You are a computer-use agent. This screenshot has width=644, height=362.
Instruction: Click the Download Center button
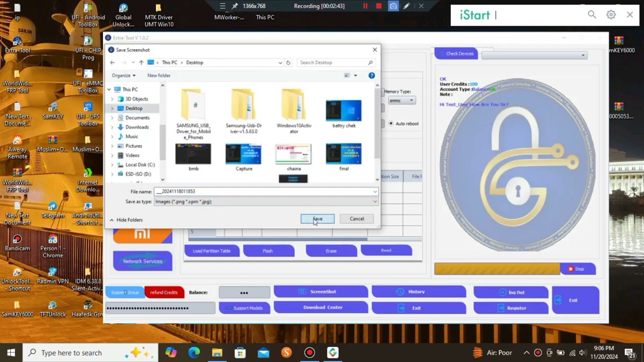click(x=320, y=307)
